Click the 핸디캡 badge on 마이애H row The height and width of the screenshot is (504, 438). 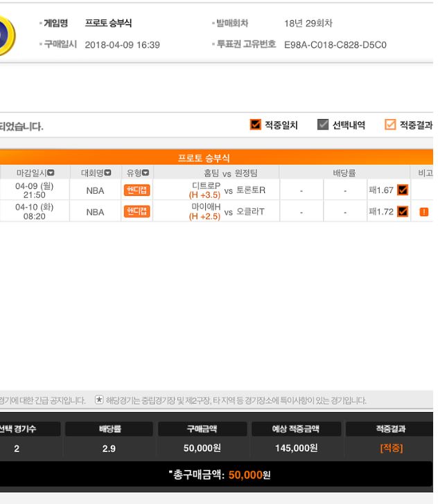click(137, 212)
